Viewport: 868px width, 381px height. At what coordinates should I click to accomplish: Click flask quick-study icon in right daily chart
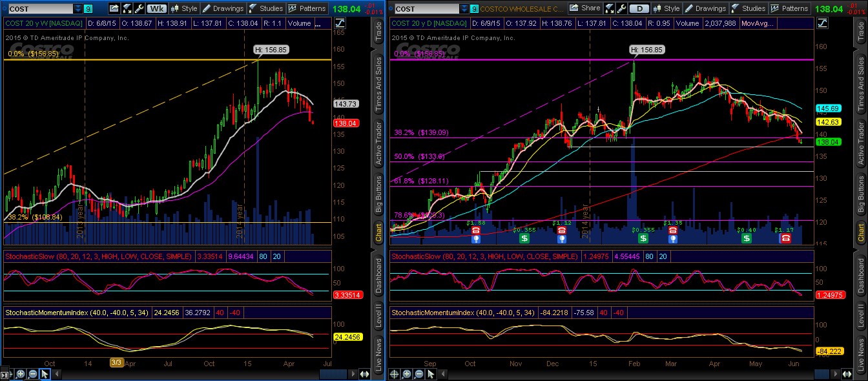[610, 8]
